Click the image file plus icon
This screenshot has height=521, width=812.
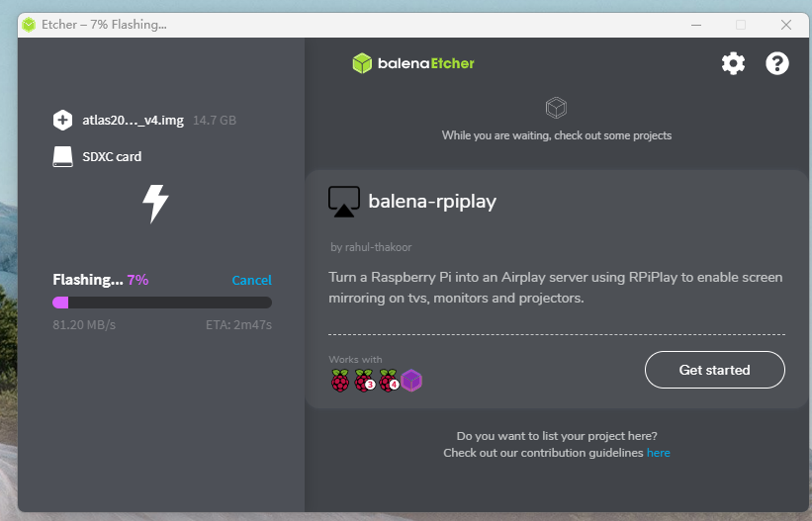[x=62, y=121]
